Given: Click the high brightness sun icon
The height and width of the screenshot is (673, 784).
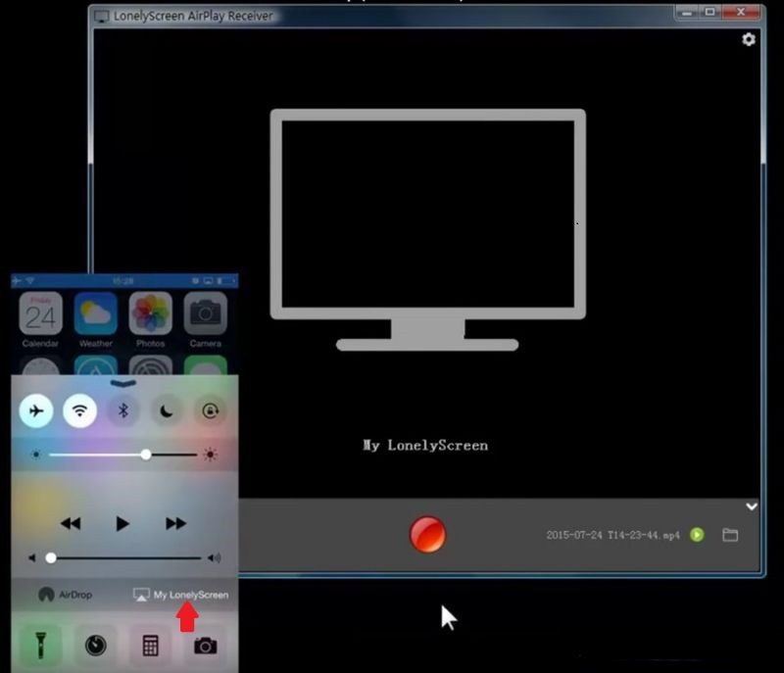Looking at the screenshot, I should (x=210, y=455).
